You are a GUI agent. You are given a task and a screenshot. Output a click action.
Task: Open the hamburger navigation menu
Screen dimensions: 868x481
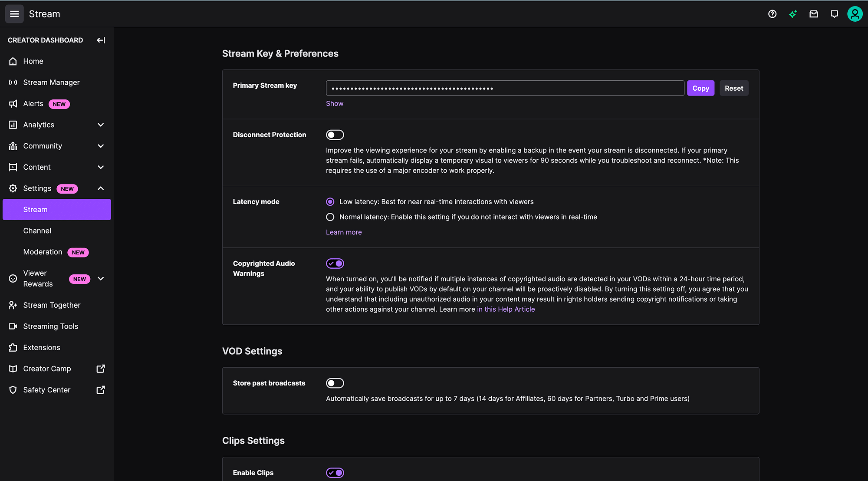click(14, 14)
